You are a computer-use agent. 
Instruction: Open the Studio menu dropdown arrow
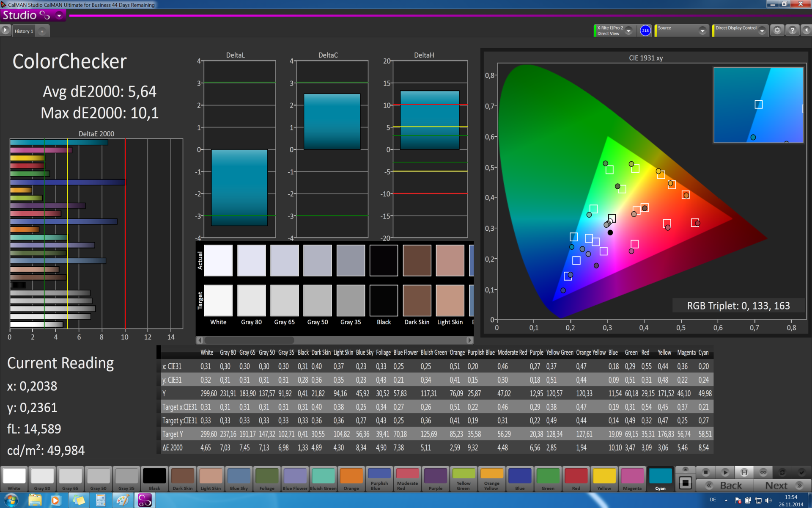coord(59,16)
